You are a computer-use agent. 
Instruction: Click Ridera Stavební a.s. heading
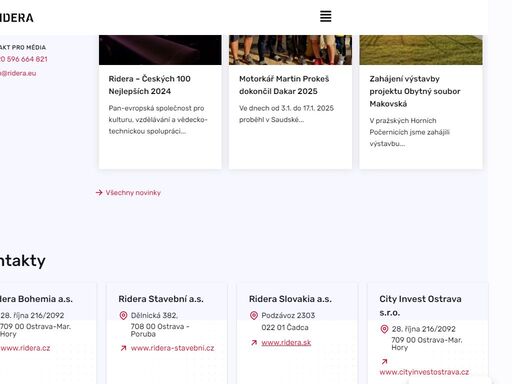click(x=161, y=299)
